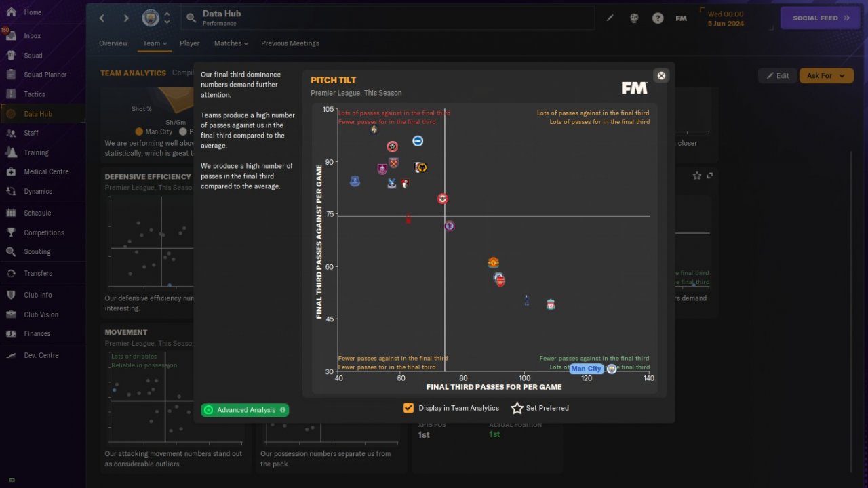Open the Finances screen
This screenshot has height=488, width=868.
point(37,334)
